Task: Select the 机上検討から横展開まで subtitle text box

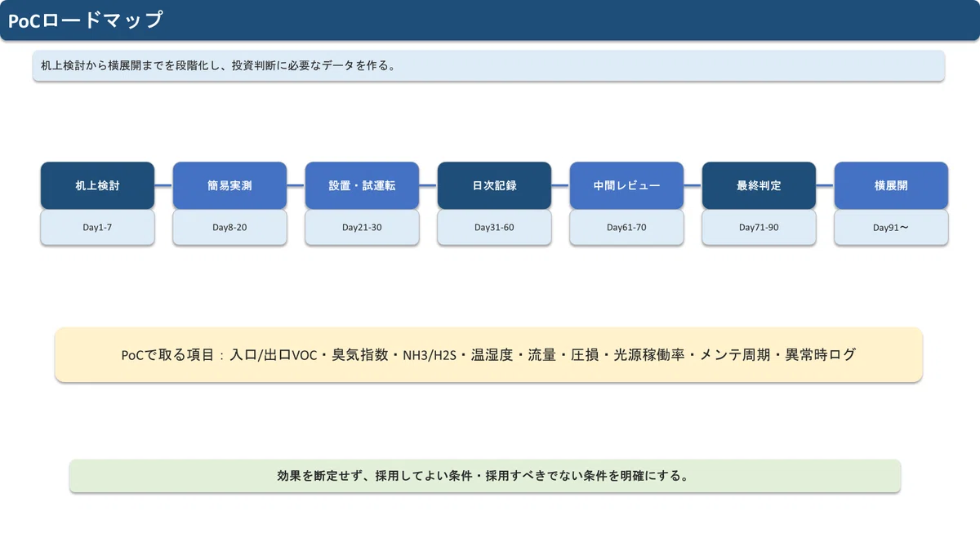Action: pos(488,65)
